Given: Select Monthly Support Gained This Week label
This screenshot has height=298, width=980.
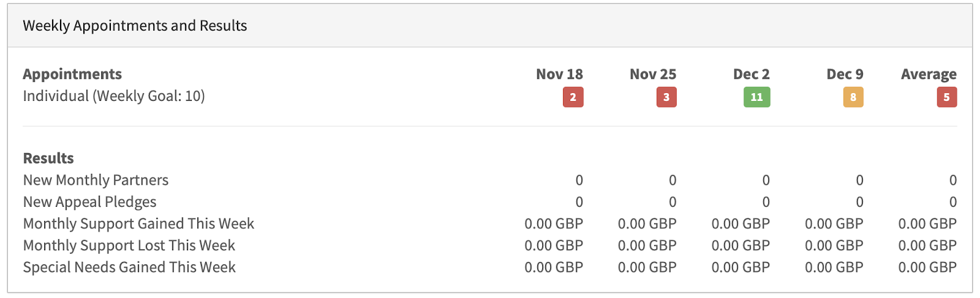Looking at the screenshot, I should [x=138, y=223].
